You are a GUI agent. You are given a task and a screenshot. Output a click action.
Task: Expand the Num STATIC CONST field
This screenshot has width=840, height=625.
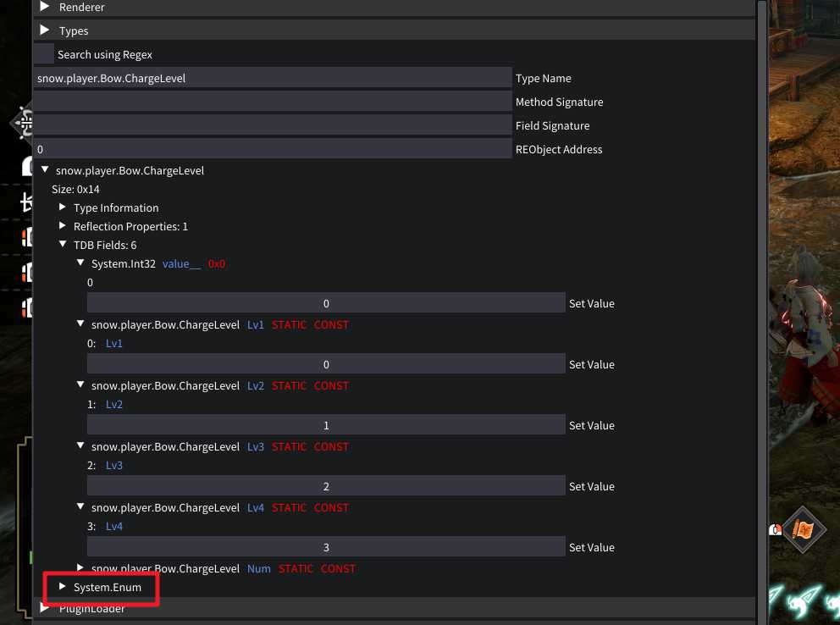80,568
